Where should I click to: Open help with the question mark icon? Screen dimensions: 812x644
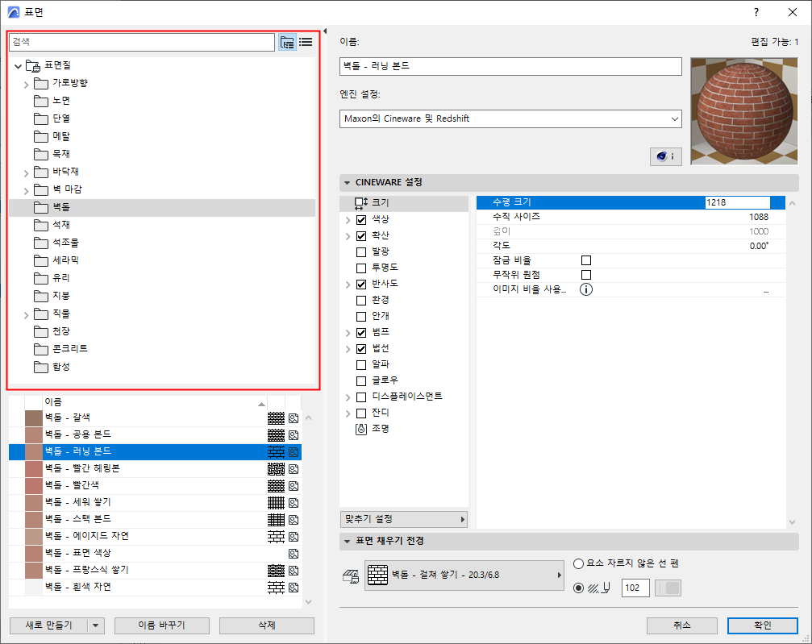point(756,12)
